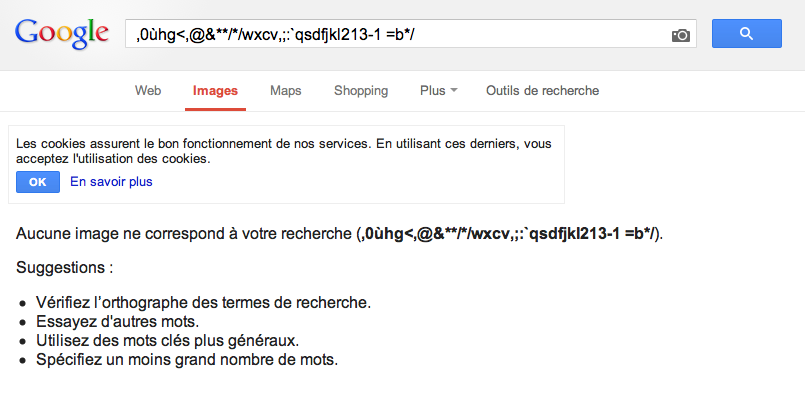
Task: Click the Utilisez des mots clés suggestion
Action: (x=167, y=341)
